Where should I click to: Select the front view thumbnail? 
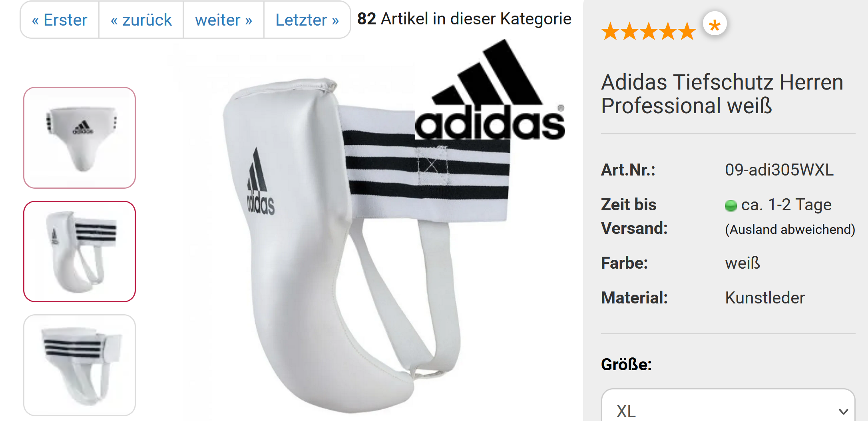coord(80,138)
